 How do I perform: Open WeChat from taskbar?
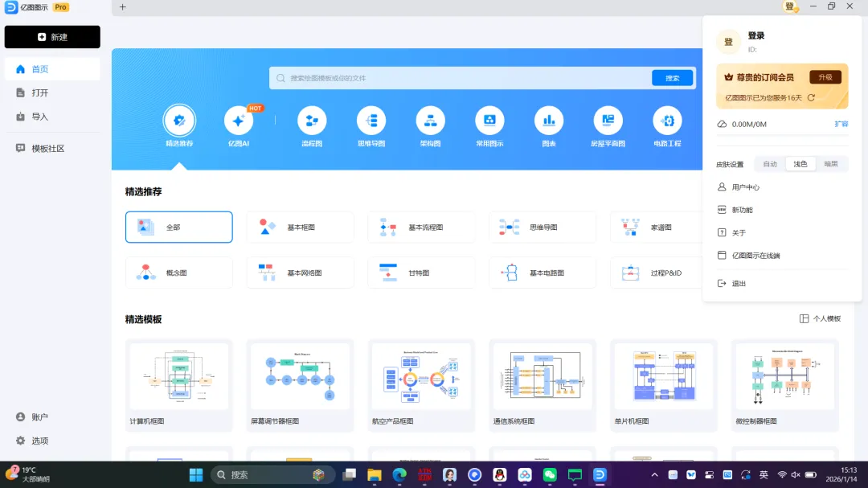tap(550, 474)
